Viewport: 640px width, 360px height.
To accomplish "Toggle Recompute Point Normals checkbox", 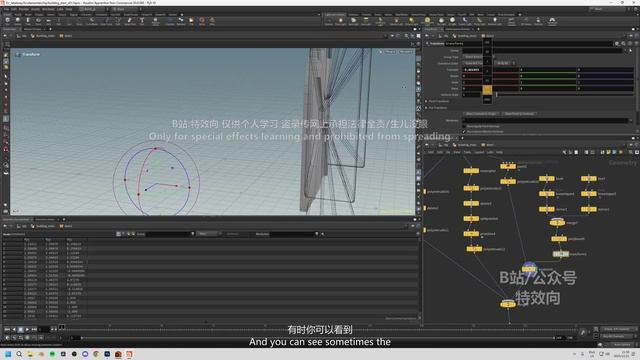I will coord(464,127).
